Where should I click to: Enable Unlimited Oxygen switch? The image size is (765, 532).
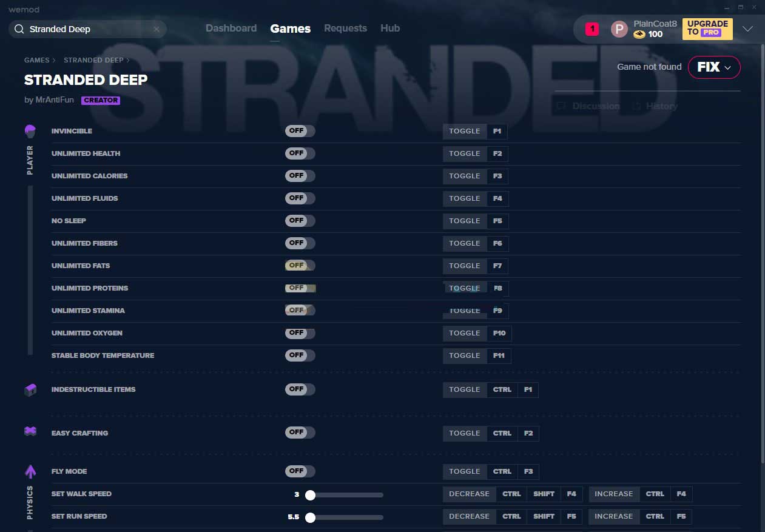pyautogui.click(x=300, y=333)
